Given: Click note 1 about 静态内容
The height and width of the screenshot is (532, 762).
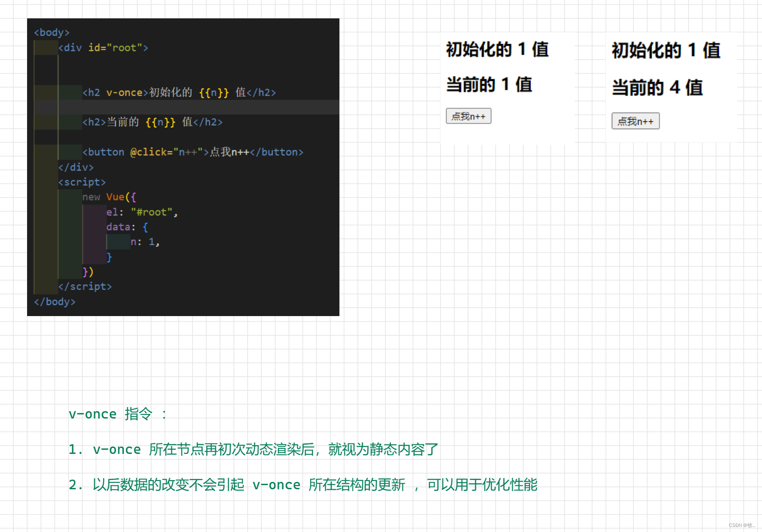Looking at the screenshot, I should [254, 449].
